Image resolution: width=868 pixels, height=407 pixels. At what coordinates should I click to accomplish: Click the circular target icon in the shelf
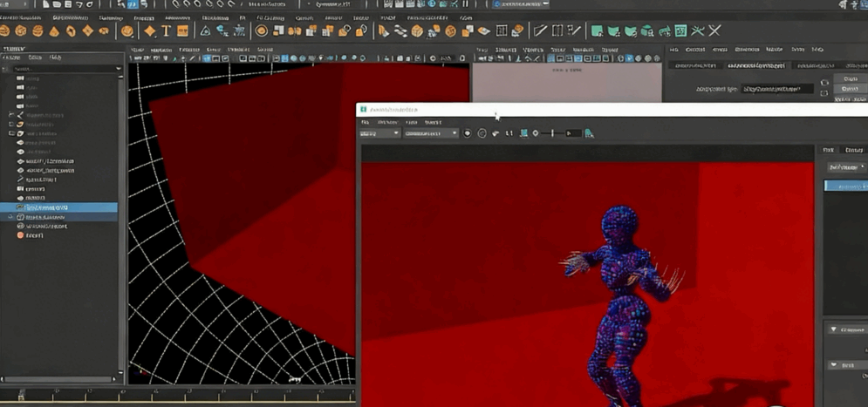(261, 31)
